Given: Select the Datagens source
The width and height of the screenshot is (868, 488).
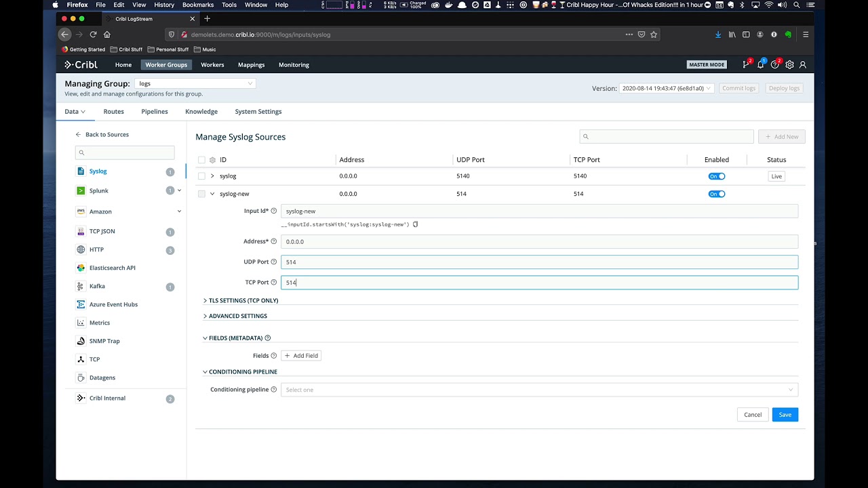Looking at the screenshot, I should coord(102,378).
